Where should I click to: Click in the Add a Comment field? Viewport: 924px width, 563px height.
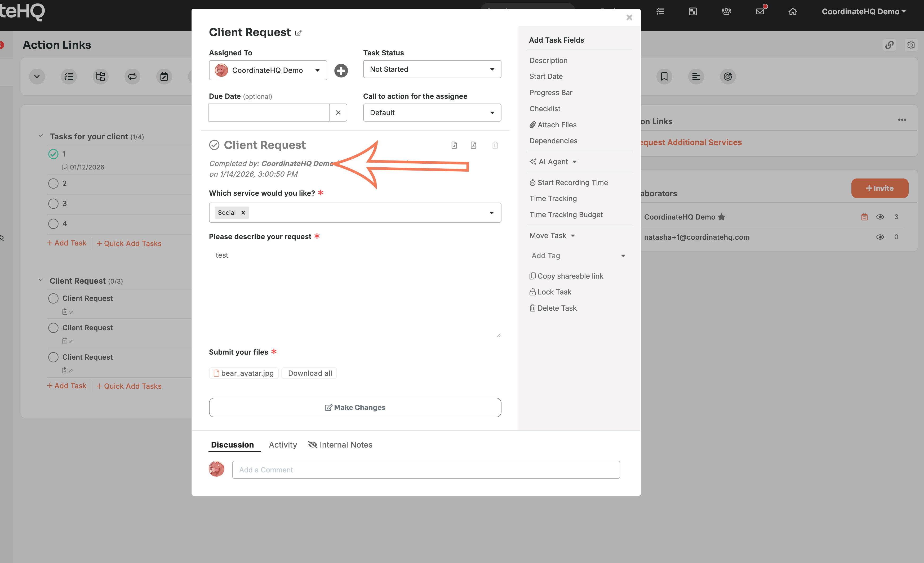pos(426,470)
